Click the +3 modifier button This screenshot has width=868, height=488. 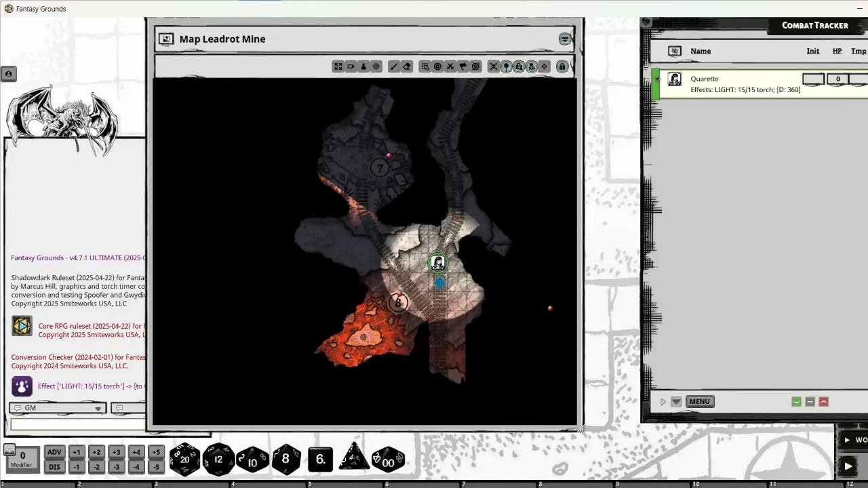point(117,452)
